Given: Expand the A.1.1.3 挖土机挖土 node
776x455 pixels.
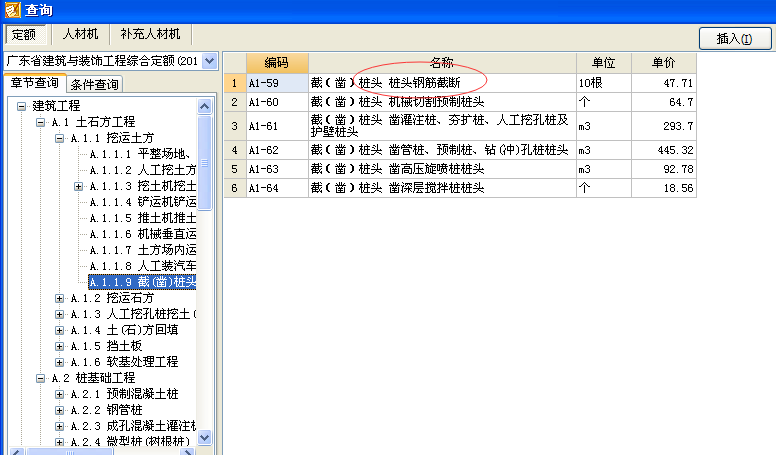Looking at the screenshot, I should [x=78, y=186].
